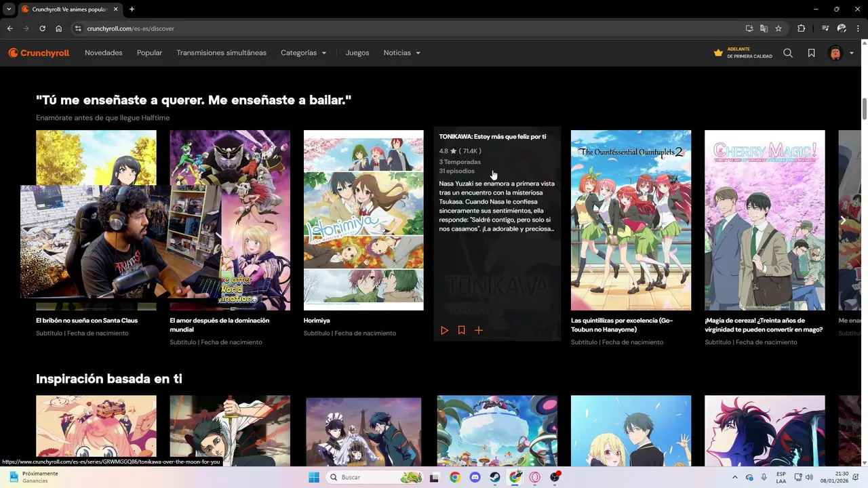Bookmark this page with the star
This screenshot has height=488, width=868.
point(778,28)
